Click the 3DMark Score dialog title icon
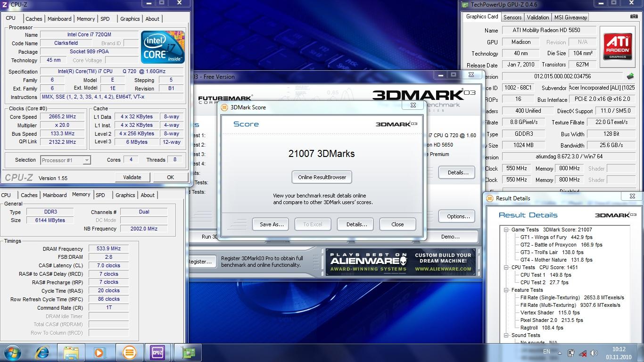Viewport: 644px width, 362px height. [x=225, y=107]
